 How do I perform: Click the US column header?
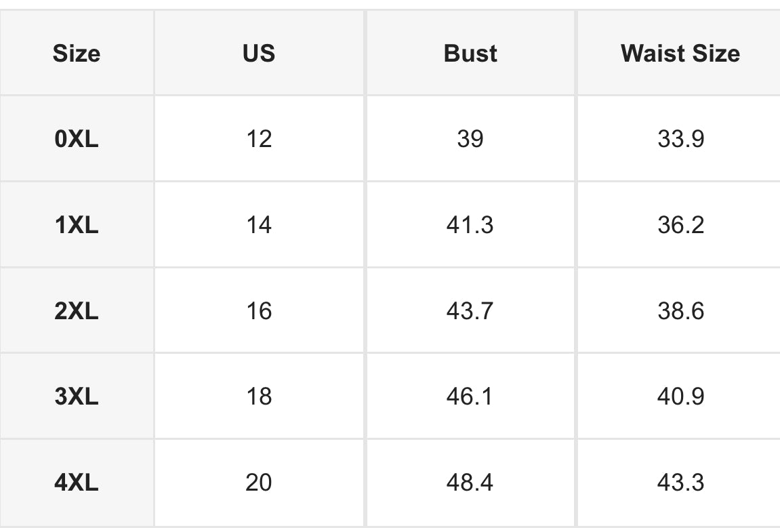pos(259,53)
